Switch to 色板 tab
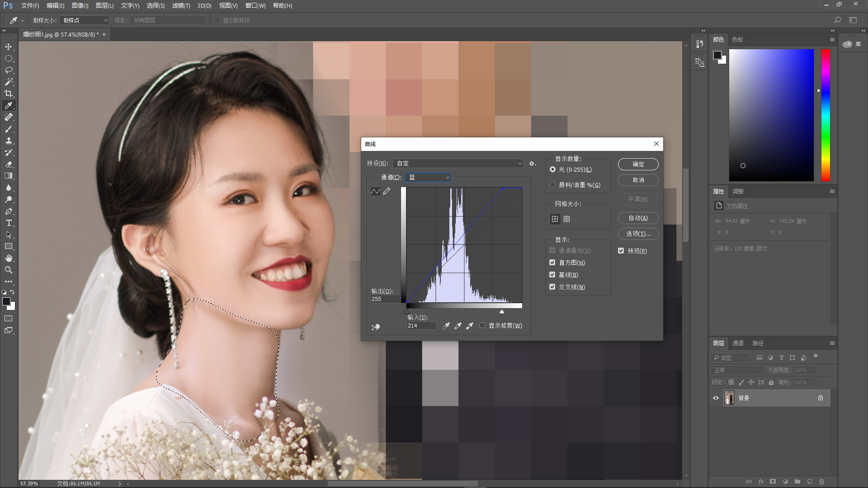The height and width of the screenshot is (488, 868). tap(737, 40)
